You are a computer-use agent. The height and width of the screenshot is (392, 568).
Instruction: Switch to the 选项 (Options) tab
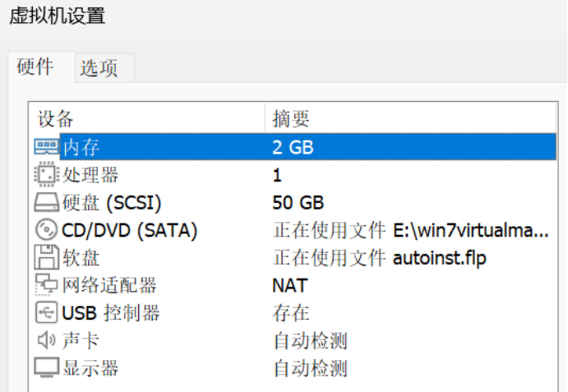pyautogui.click(x=99, y=69)
